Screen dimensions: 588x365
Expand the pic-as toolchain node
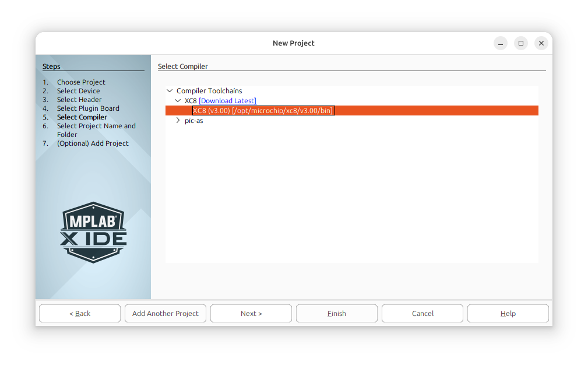pos(178,121)
